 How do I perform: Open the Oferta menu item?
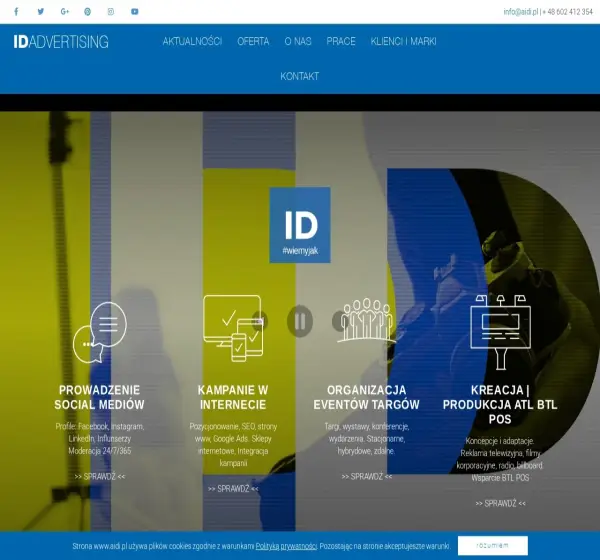tap(253, 41)
